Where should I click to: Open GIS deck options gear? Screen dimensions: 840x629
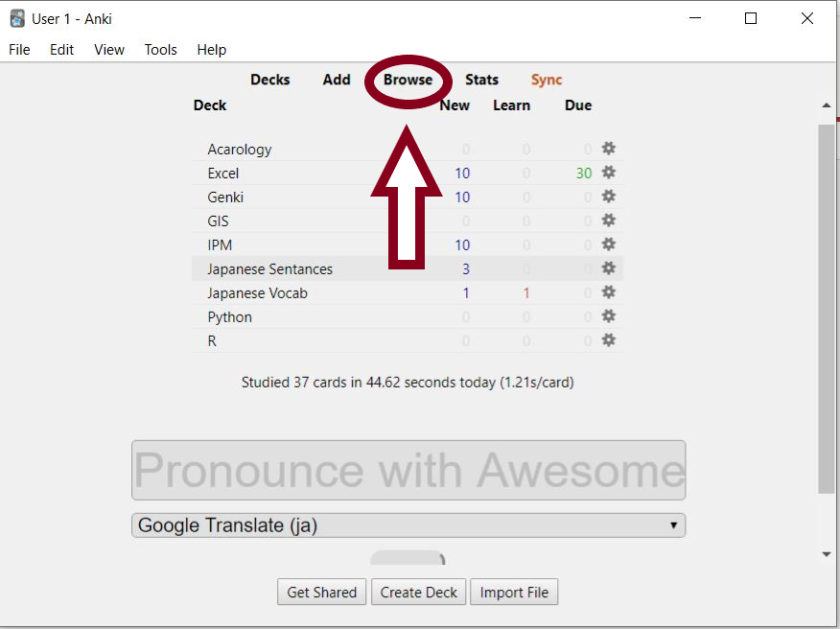tap(608, 221)
